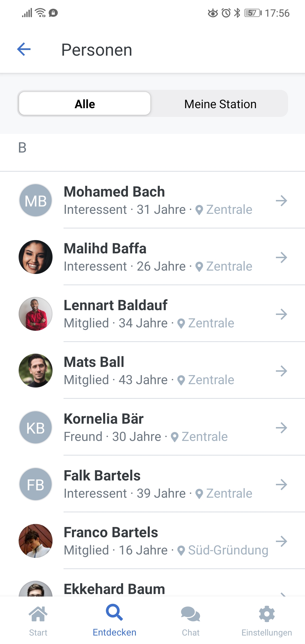Viewport: 305px width, 644px height.
Task: Tap the Entdecken search icon
Action: [x=114, y=612]
